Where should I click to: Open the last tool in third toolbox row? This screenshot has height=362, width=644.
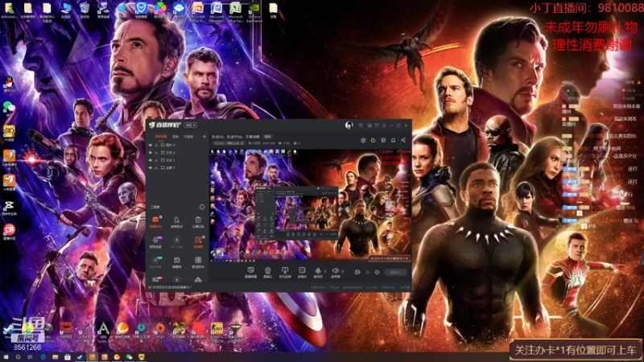pos(198,262)
